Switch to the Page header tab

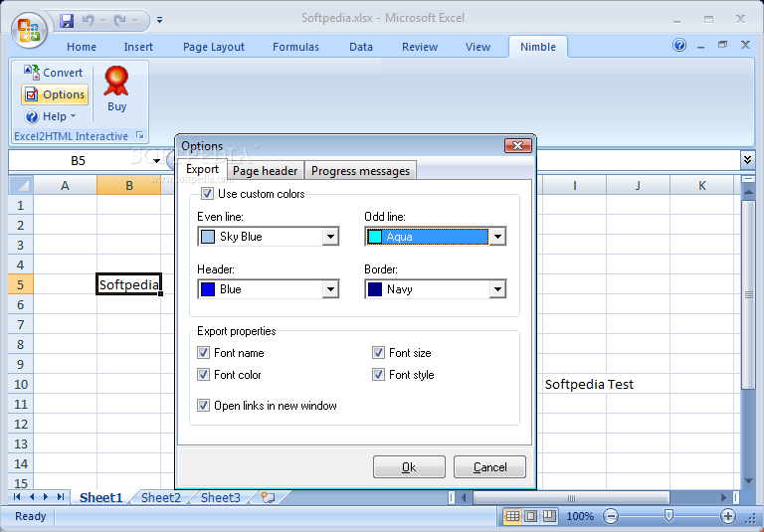point(265,171)
